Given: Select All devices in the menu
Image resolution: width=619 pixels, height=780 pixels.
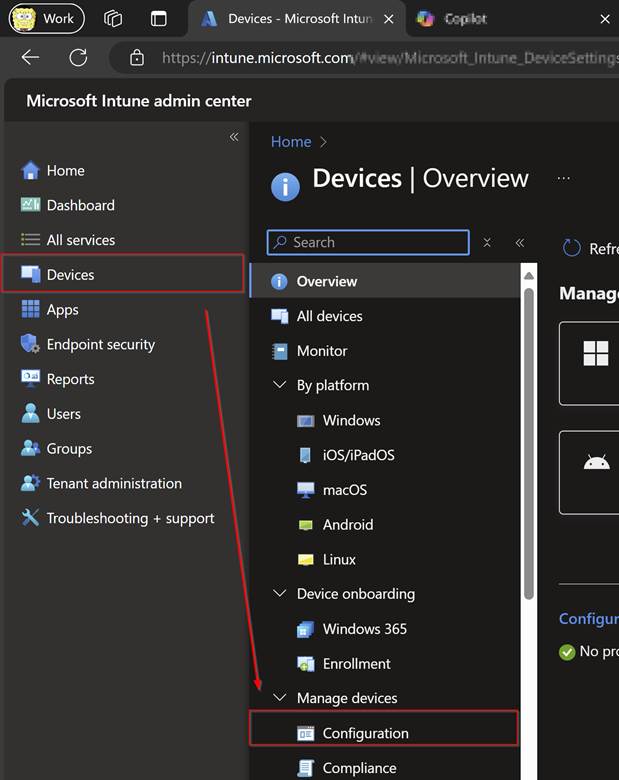Looking at the screenshot, I should (x=329, y=316).
